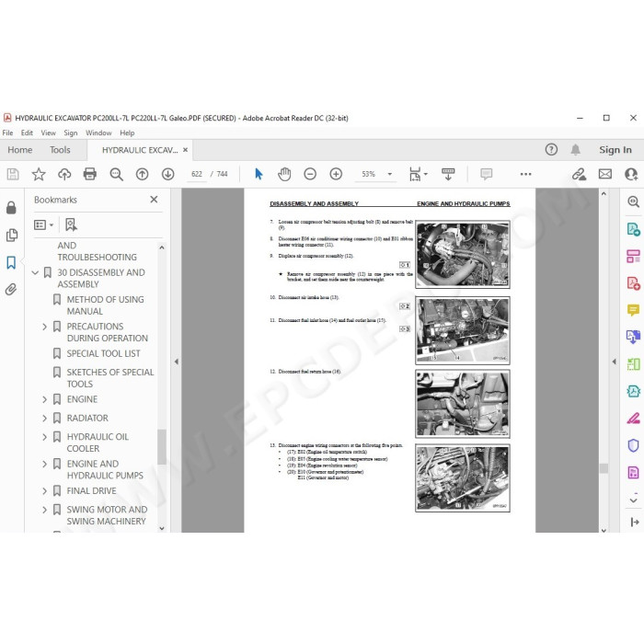Screen dimensions: 644x644
Task: Zoom in with the plus button
Action: [336, 174]
